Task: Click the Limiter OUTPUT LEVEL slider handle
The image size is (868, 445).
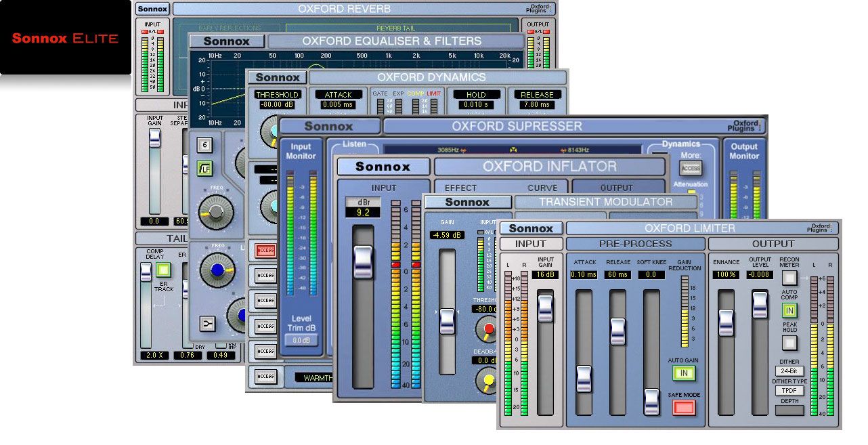Action: (x=760, y=305)
